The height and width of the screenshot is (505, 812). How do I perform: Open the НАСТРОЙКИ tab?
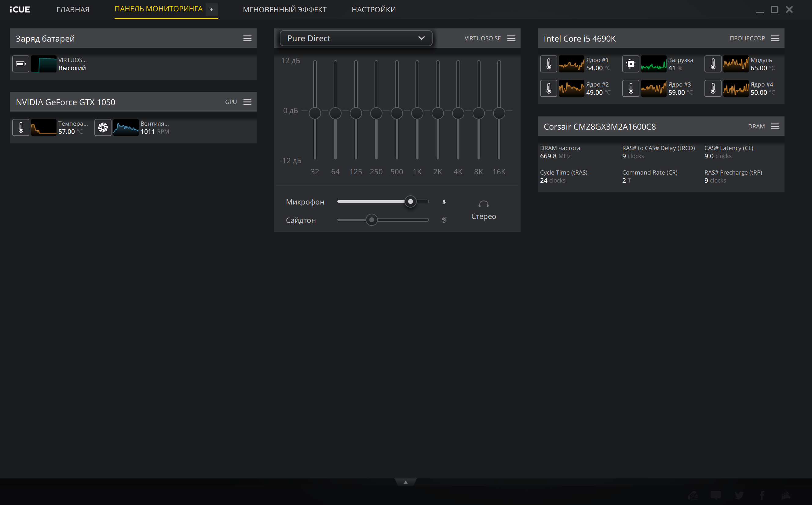(x=373, y=10)
